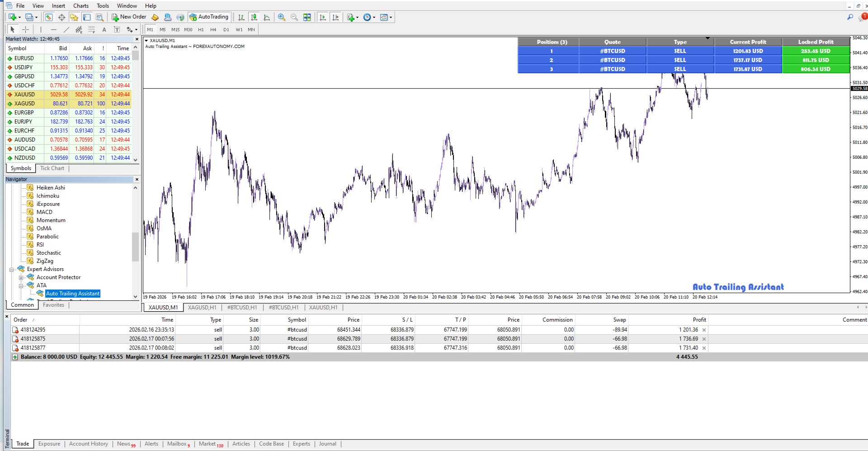Switch to the Tick Chart tab
This screenshot has height=451, width=868.
coord(52,168)
